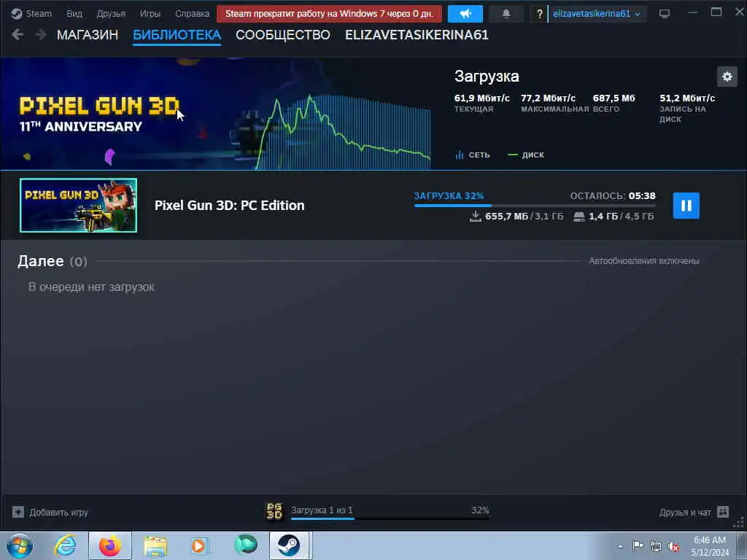
Task: Click the download icon beside 655,7 МБ
Action: pyautogui.click(x=475, y=216)
